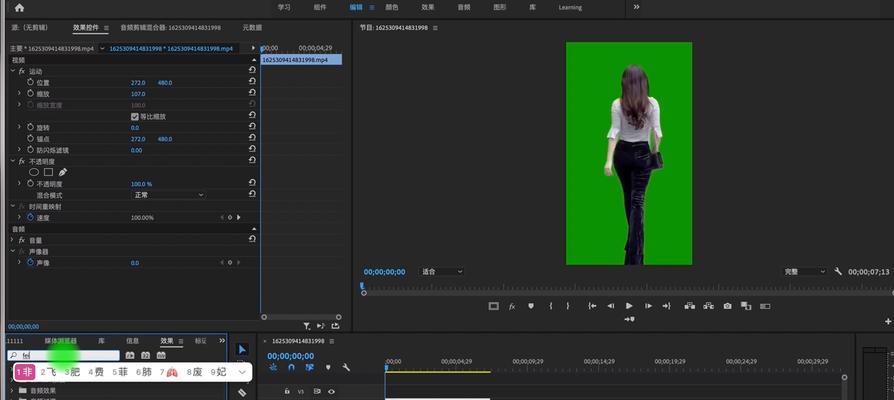Mark Out point in Program Monitor

568,306
